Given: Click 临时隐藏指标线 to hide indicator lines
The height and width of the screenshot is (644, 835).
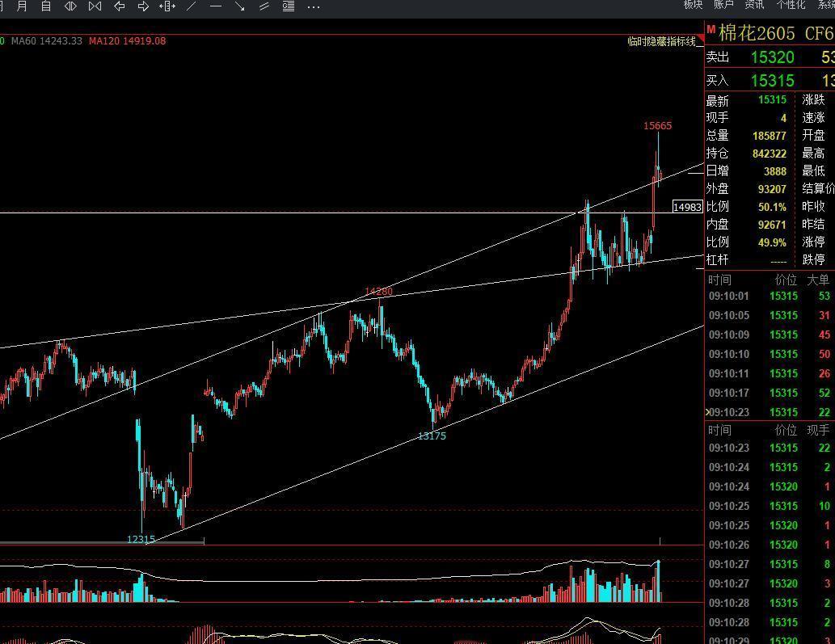Looking at the screenshot, I should pos(661,41).
